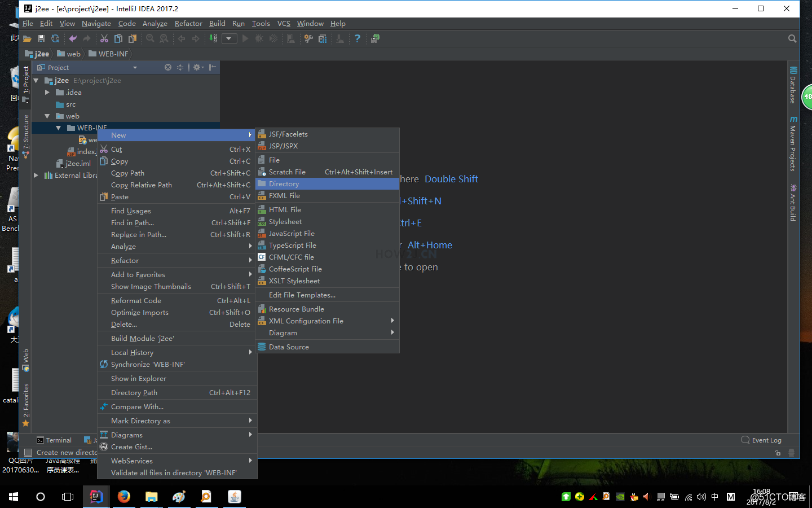Choose Show in Explorer context item
The image size is (812, 508).
click(177, 379)
